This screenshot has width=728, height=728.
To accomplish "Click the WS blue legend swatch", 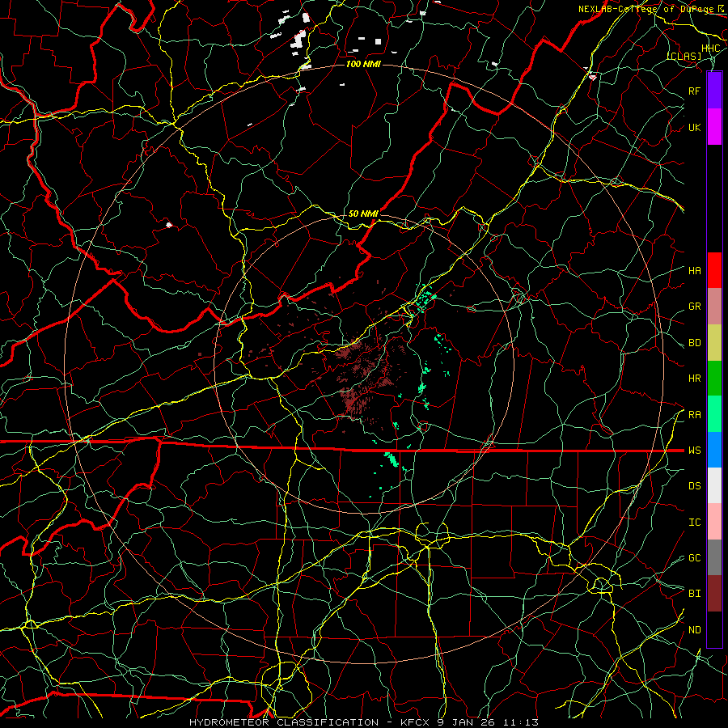I will (x=714, y=450).
